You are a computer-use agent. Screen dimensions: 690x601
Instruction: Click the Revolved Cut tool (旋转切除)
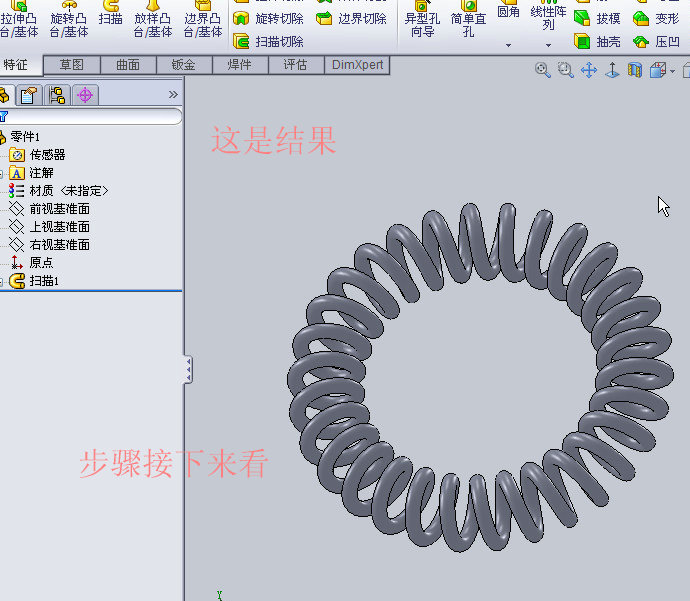[x=268, y=18]
